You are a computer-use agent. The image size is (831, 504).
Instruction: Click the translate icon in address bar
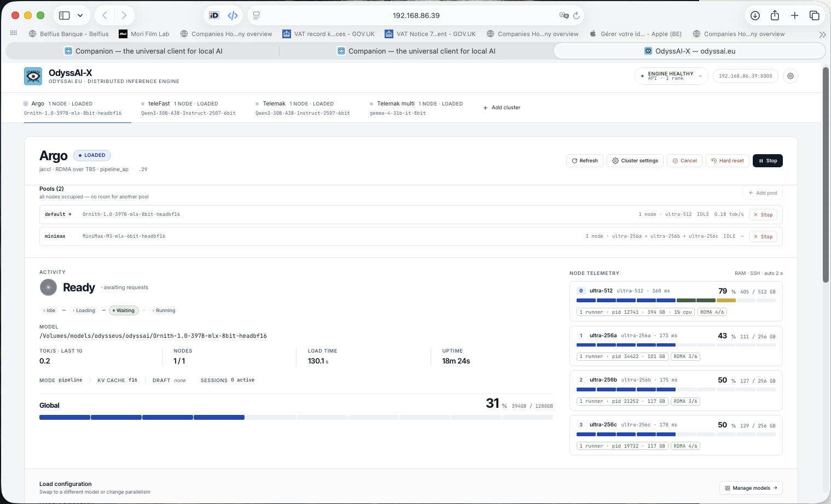click(563, 15)
